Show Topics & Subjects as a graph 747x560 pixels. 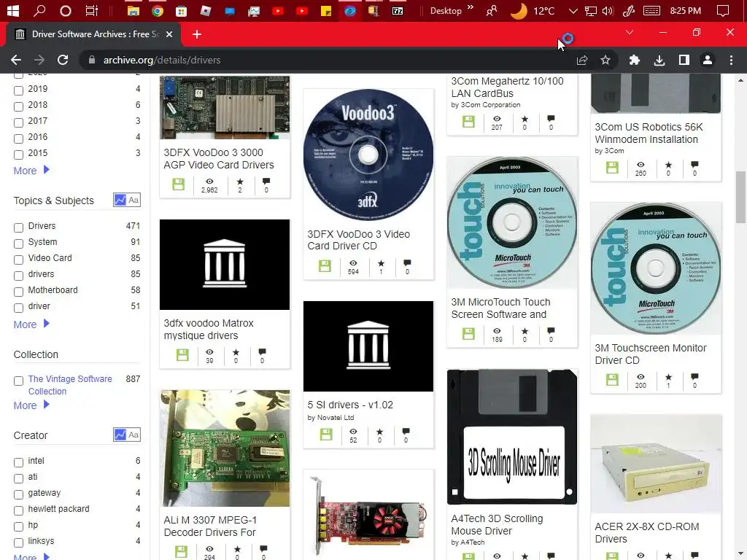[120, 200]
